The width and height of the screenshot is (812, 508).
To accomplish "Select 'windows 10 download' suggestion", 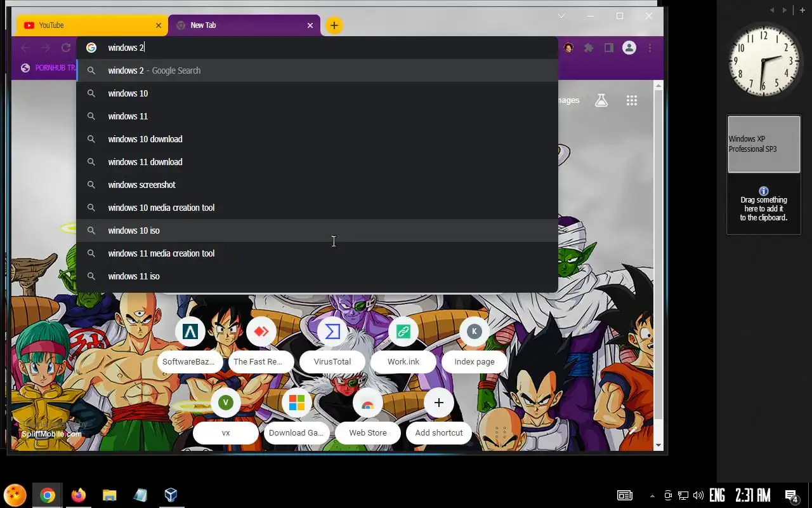I will click(x=317, y=139).
